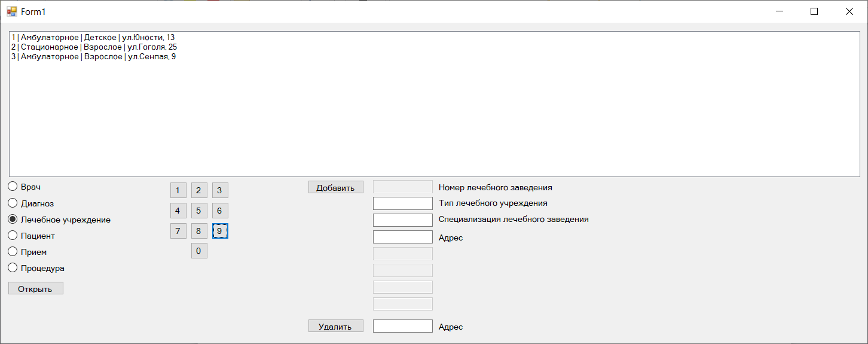Screen dimensions: 868x344
Task: Click keypad digit 5
Action: click(199, 211)
